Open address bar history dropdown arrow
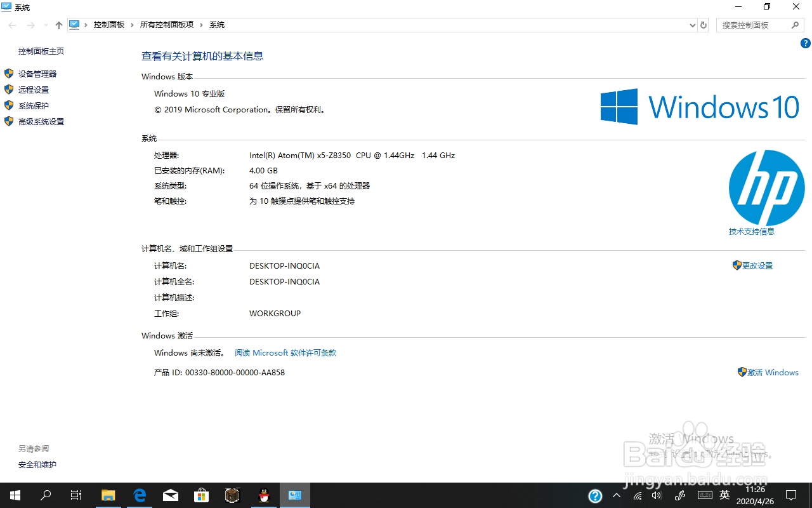The height and width of the screenshot is (508, 812). point(692,25)
